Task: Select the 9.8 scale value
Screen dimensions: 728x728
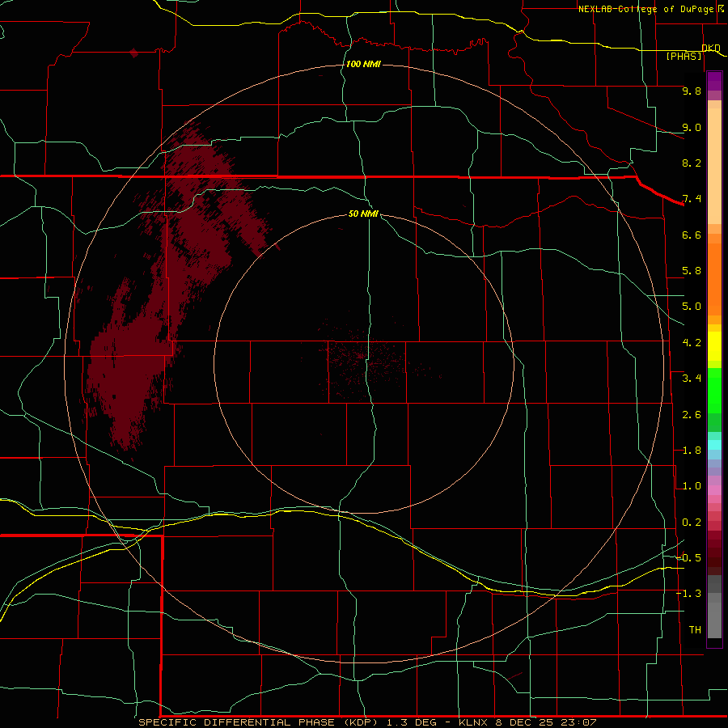Action: [x=692, y=91]
